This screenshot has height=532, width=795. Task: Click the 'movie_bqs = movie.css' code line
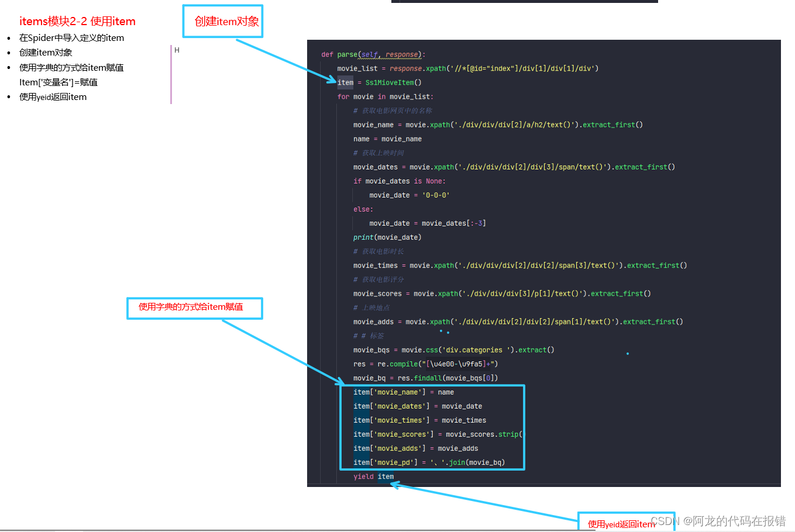454,350
